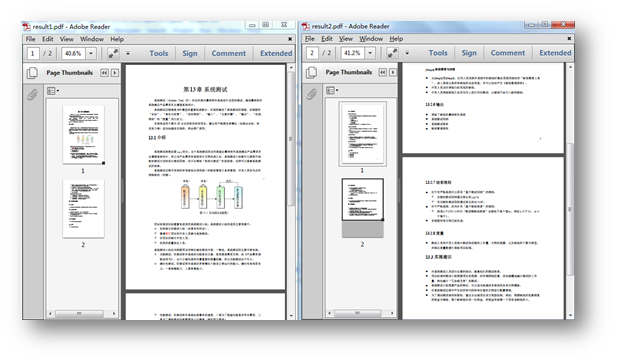Click Page Thumbnails icon in result1.pdf sidebar
This screenshot has height=362, width=617.
(x=32, y=73)
